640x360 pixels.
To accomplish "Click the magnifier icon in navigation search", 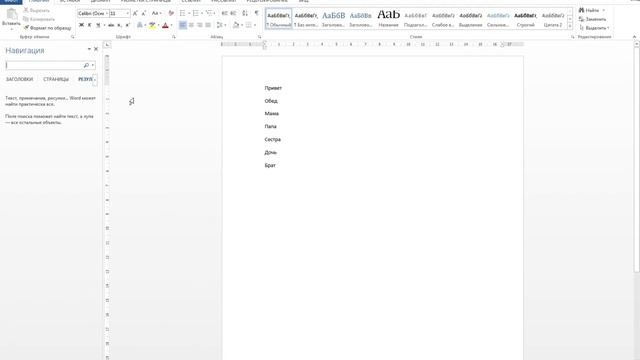I will pyautogui.click(x=86, y=65).
